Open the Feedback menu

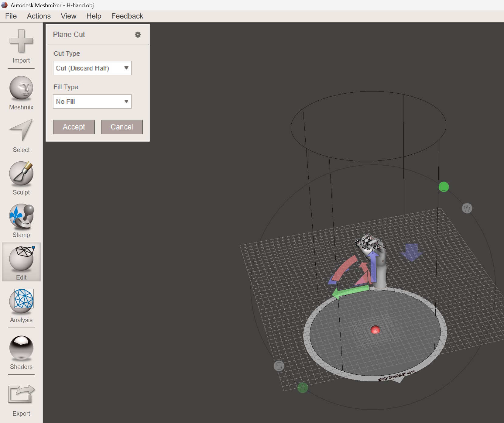127,16
